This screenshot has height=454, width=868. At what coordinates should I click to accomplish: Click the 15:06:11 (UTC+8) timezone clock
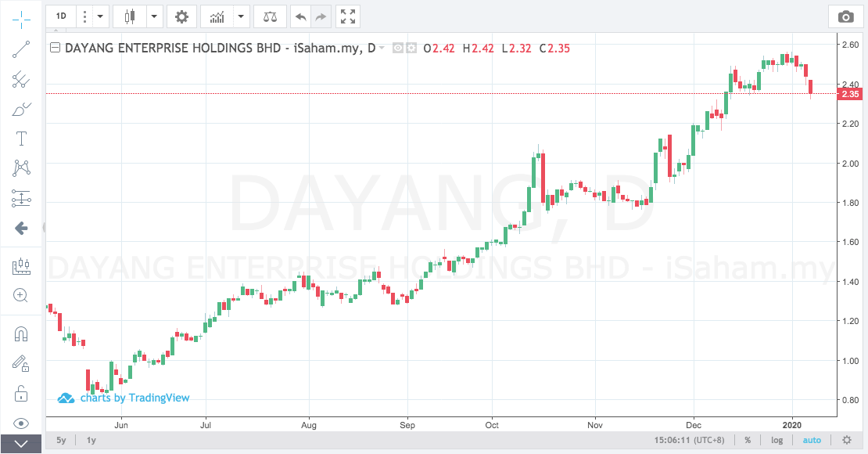[689, 440]
